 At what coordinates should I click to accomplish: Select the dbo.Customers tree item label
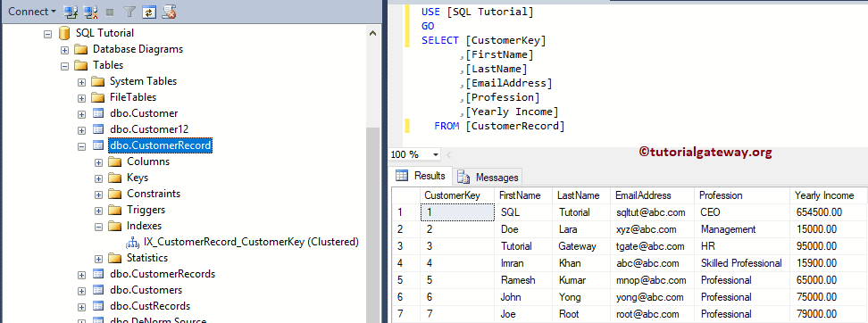(x=146, y=290)
